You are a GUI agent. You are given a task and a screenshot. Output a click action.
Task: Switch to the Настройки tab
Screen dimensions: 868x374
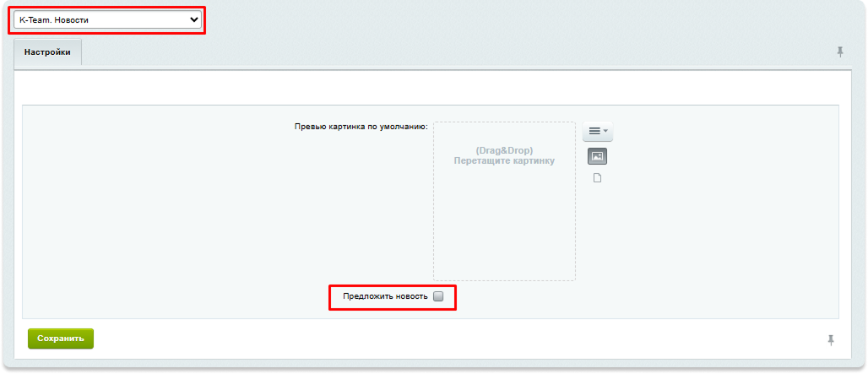click(x=47, y=52)
